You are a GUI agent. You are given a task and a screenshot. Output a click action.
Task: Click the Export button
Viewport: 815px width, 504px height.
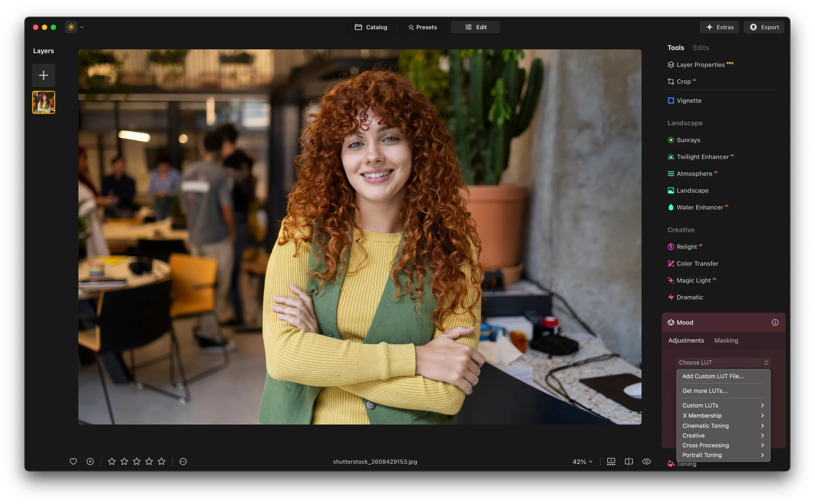click(764, 27)
